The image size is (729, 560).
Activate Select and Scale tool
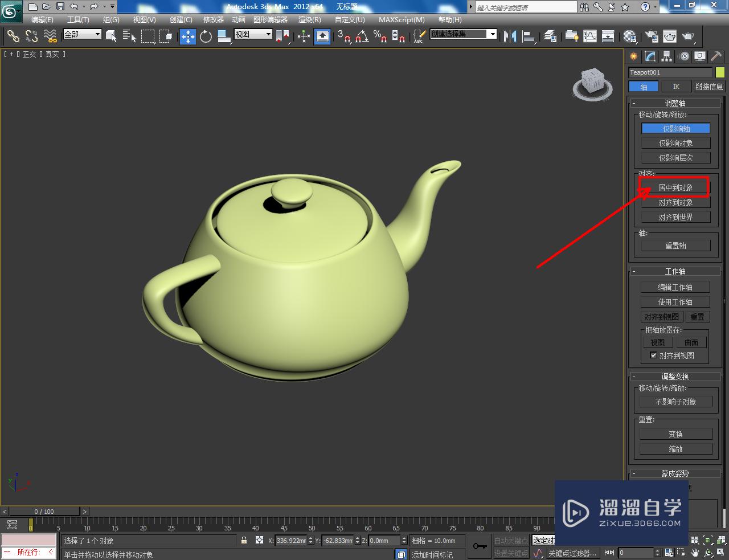[224, 36]
